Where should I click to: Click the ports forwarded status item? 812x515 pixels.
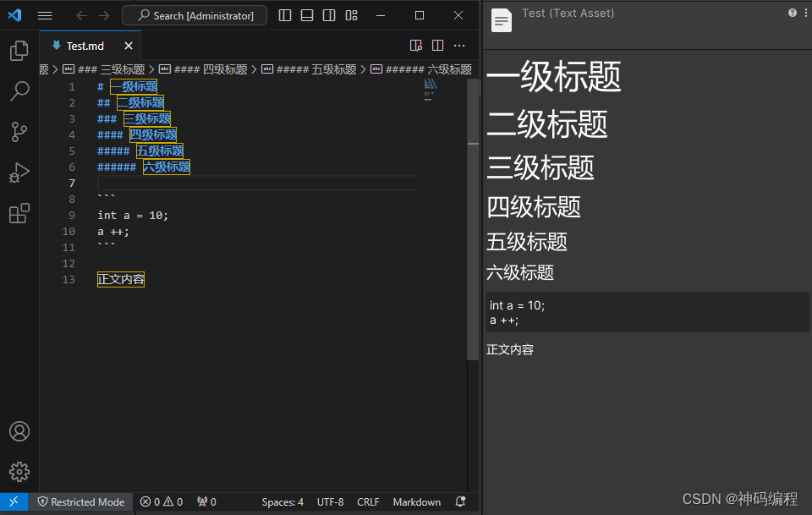(206, 501)
